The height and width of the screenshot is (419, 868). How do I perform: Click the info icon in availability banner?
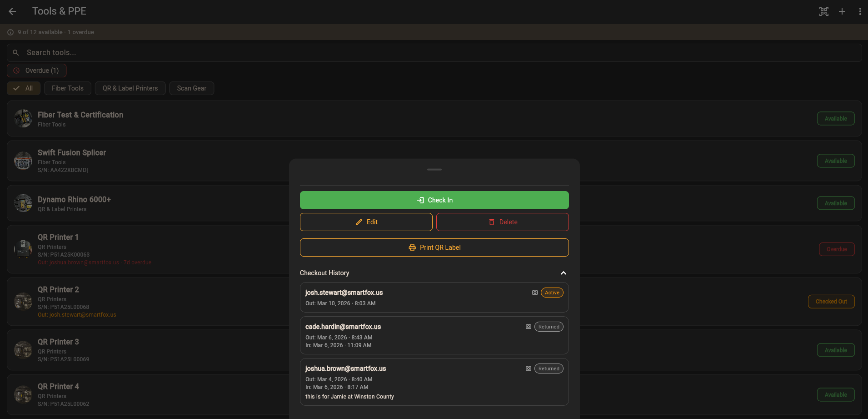(x=10, y=32)
